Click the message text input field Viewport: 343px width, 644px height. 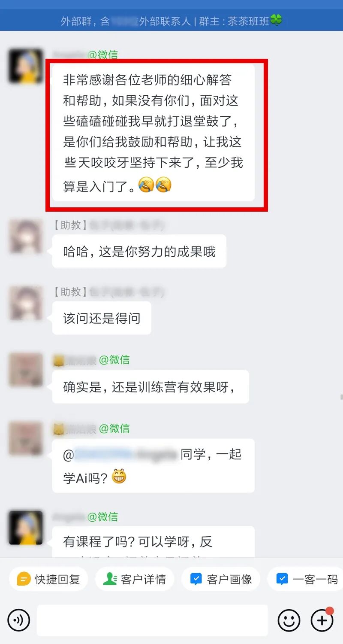click(152, 620)
